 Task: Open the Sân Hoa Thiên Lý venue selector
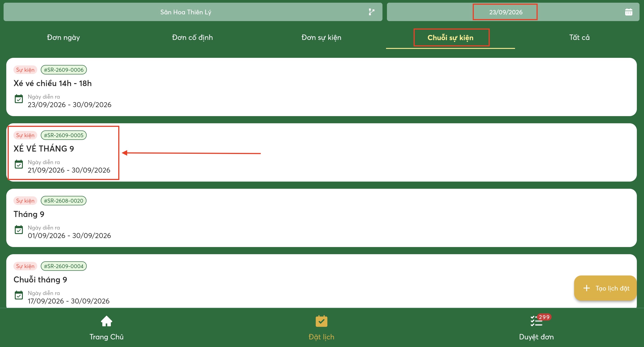tap(193, 12)
